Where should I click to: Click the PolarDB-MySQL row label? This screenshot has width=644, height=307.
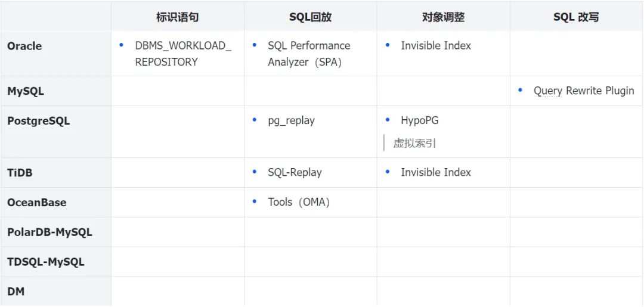click(49, 232)
